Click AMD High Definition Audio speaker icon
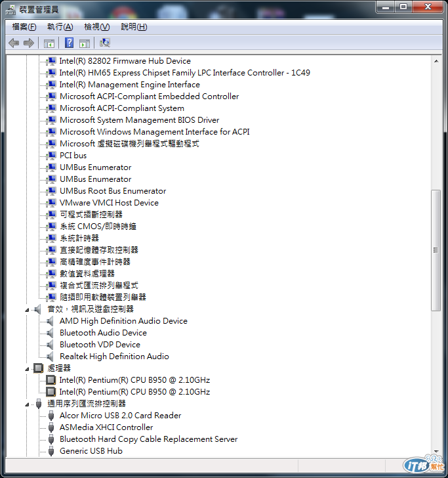Viewport: 448px width, 478px height. pyautogui.click(x=51, y=321)
